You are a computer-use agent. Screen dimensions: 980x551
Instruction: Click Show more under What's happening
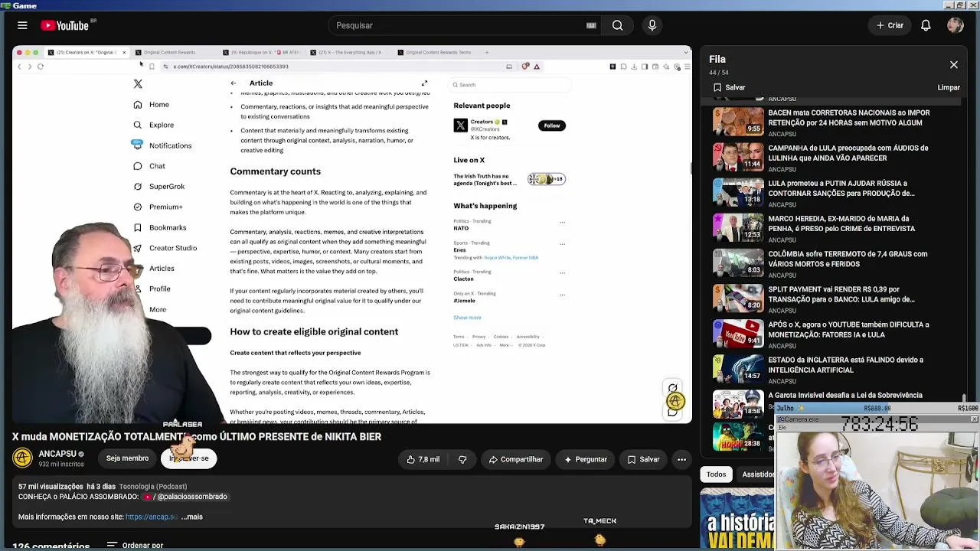click(467, 318)
